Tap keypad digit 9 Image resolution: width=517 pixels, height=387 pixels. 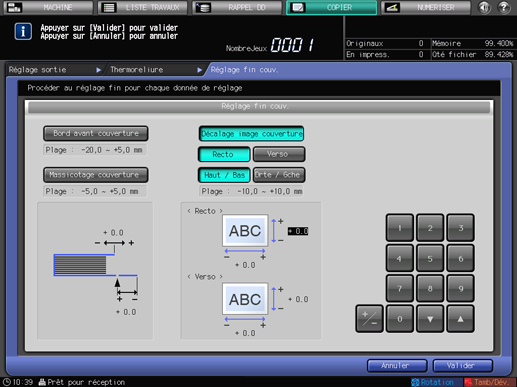click(460, 288)
